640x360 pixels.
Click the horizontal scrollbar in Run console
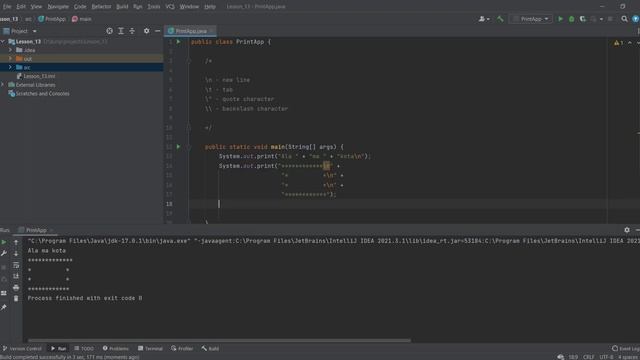tap(219, 340)
